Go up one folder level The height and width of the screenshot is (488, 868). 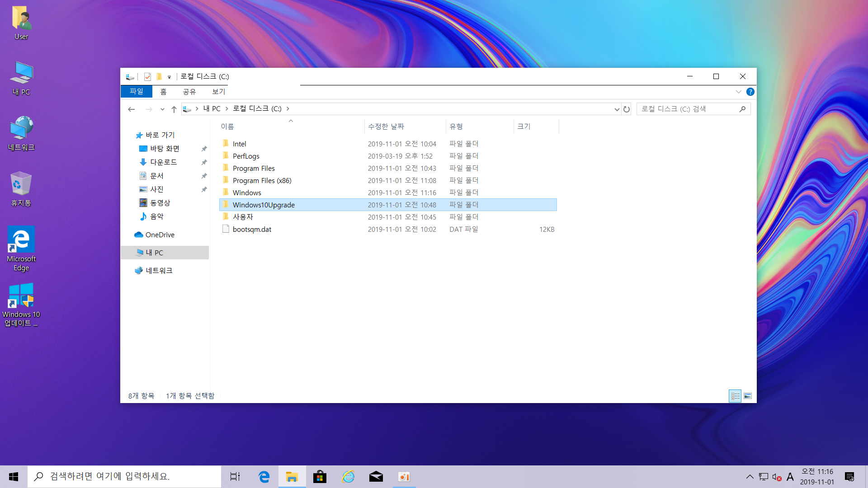click(174, 109)
